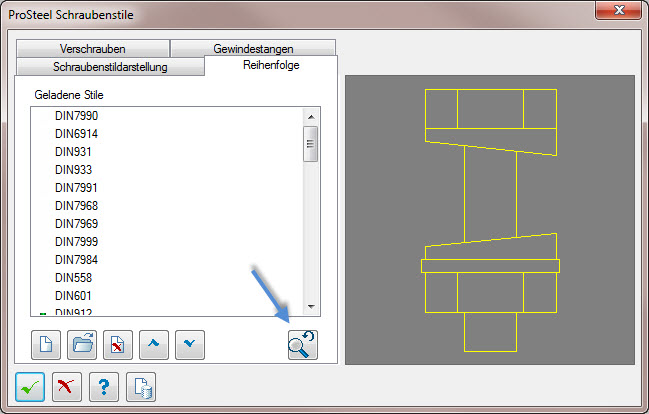Image resolution: width=649 pixels, height=414 pixels.
Task: Confirm with the green checkmark button
Action: pos(30,387)
